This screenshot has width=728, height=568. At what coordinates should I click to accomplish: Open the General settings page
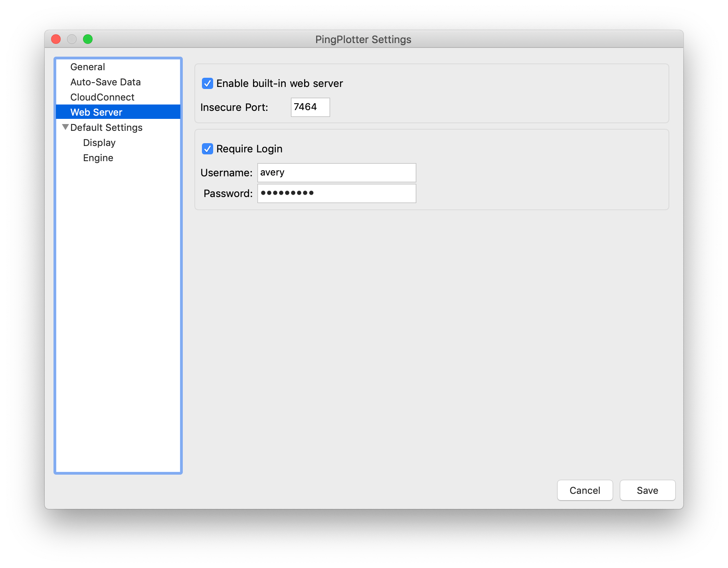(x=87, y=67)
